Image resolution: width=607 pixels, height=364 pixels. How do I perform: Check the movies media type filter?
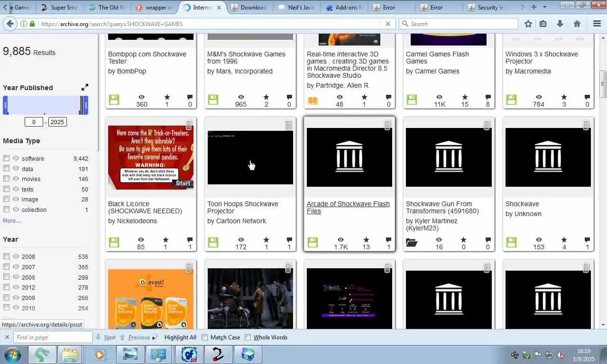coord(6,179)
